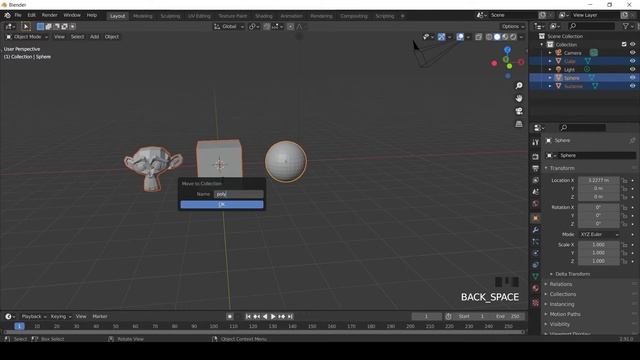Open the Options dropdown
This screenshot has width=640, height=360.
(x=513, y=27)
